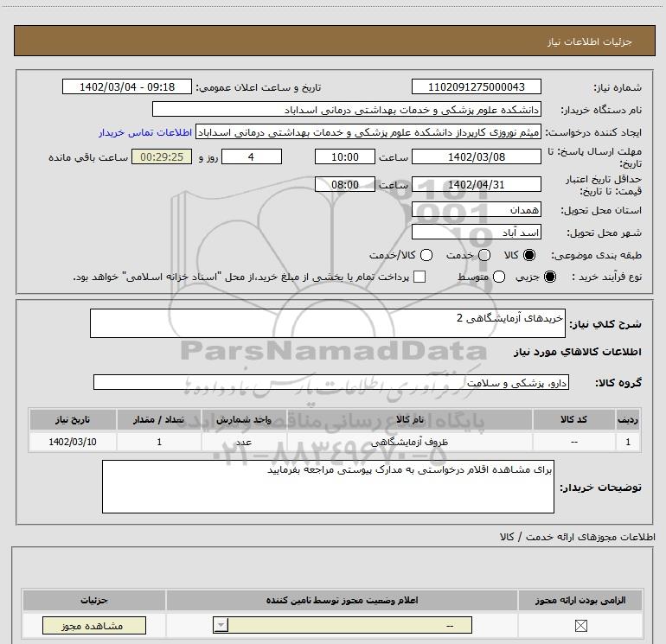Click the واحد شمارش column header
This screenshot has height=644, width=666.
point(244,419)
